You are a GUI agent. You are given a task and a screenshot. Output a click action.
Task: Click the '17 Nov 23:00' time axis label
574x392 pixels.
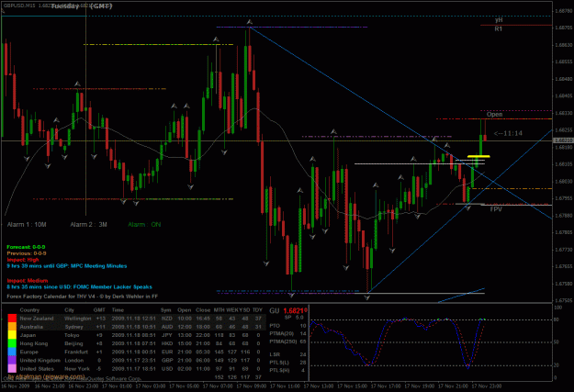pos(487,386)
